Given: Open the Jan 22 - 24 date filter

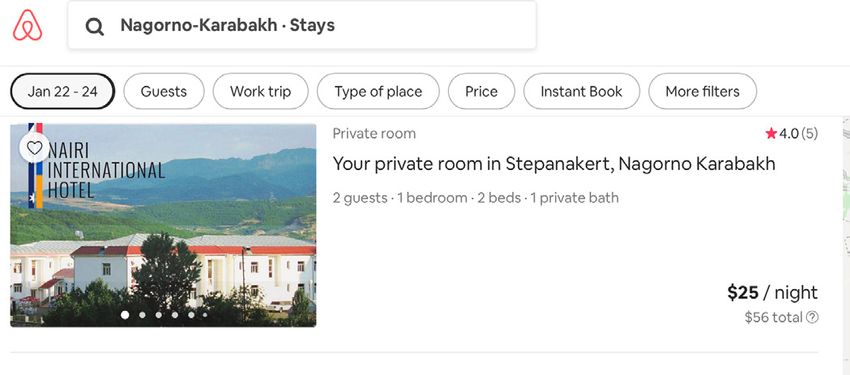Looking at the screenshot, I should tap(63, 92).
